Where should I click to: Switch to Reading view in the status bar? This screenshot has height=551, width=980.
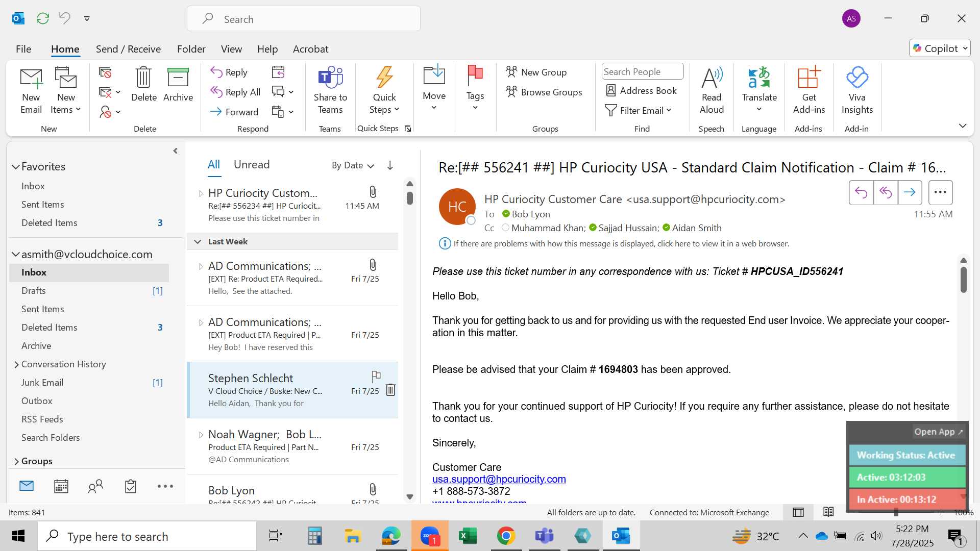[x=828, y=512]
